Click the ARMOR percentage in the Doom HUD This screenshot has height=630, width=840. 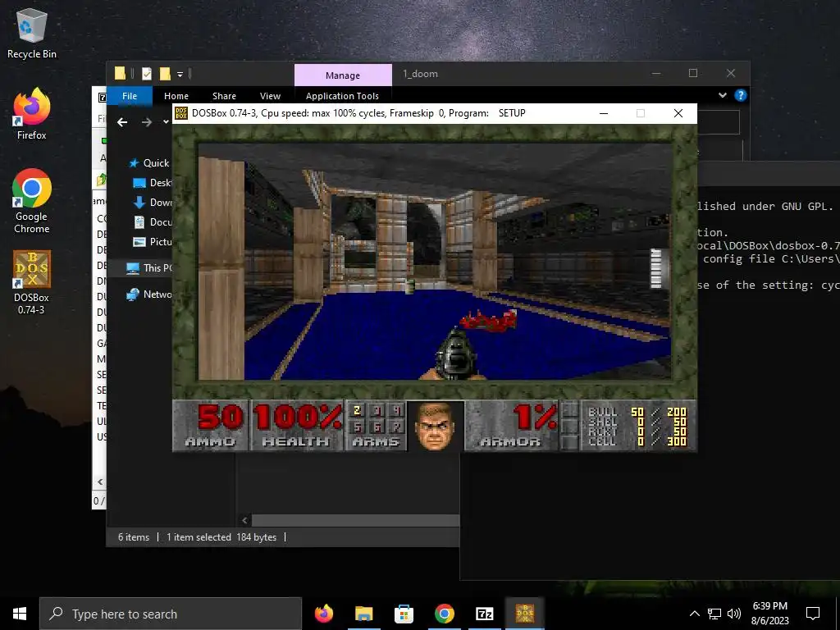tap(535, 418)
